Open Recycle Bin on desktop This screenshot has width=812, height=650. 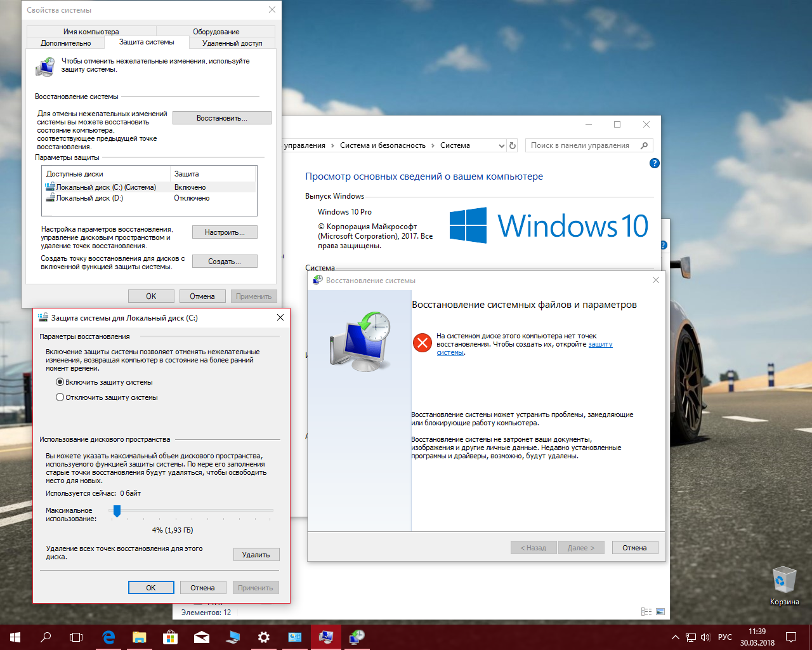[784, 587]
